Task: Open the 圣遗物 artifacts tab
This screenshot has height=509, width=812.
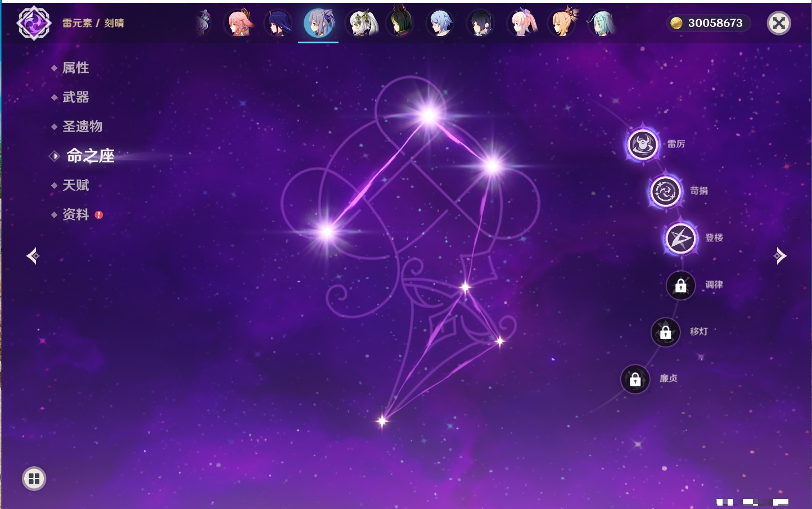Action: [x=83, y=127]
